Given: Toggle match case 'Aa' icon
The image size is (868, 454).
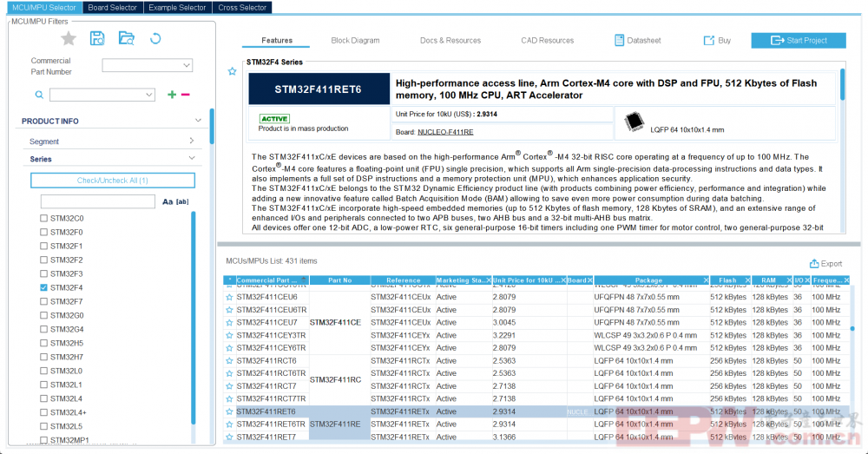Looking at the screenshot, I should (168, 201).
